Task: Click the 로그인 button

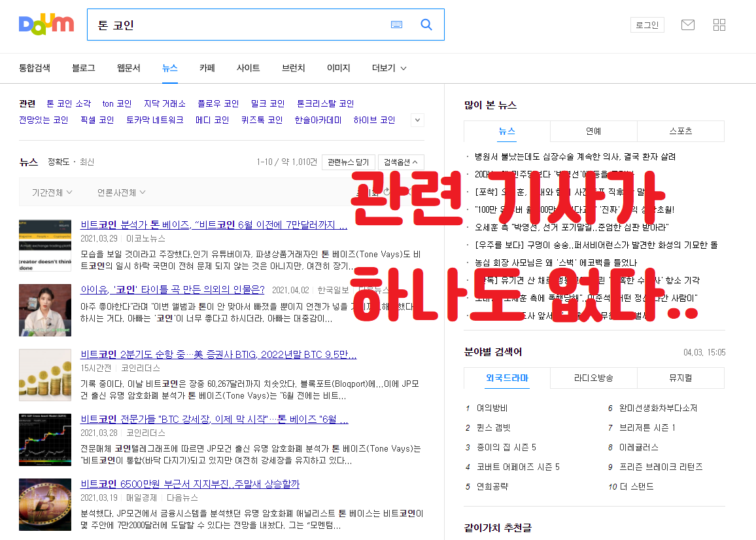Action: [647, 25]
